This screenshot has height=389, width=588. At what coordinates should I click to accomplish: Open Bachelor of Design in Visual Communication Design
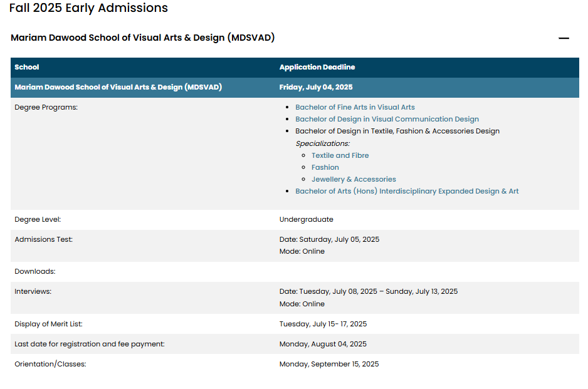pos(387,119)
